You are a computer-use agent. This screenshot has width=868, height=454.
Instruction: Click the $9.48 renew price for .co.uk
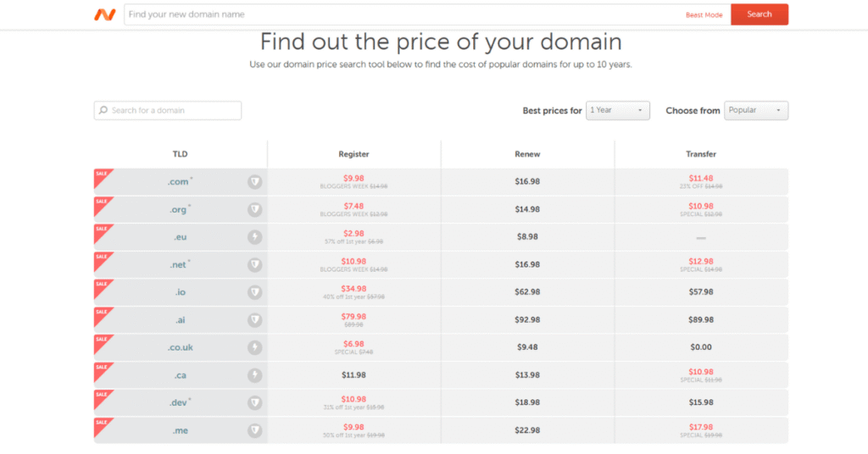coord(527,347)
